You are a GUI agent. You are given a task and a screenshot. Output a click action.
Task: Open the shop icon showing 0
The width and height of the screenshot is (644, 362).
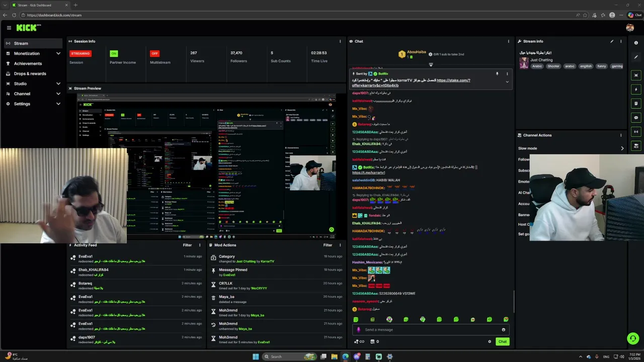374,342
